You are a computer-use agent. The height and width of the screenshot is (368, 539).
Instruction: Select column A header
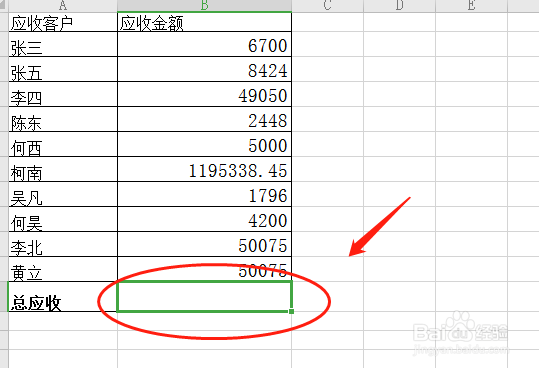pos(63,5)
